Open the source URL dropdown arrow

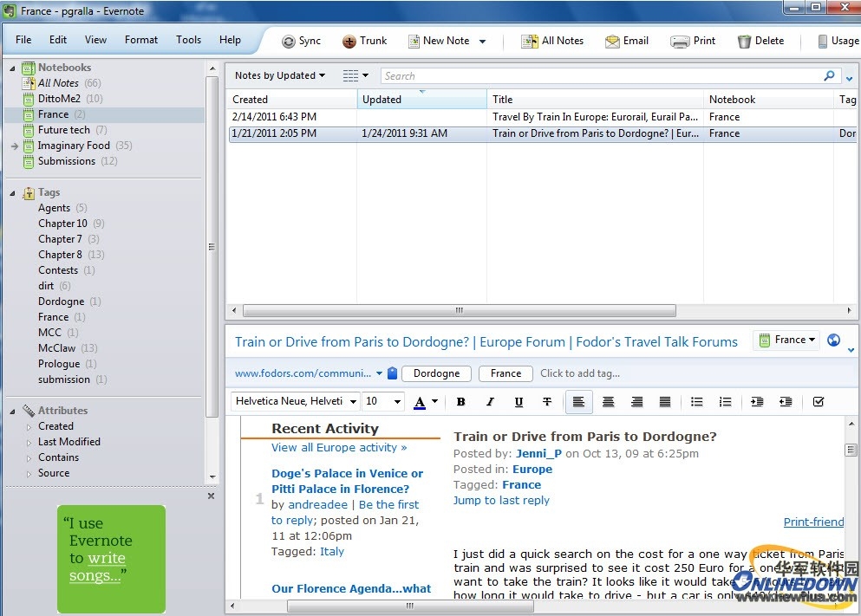pyautogui.click(x=379, y=373)
